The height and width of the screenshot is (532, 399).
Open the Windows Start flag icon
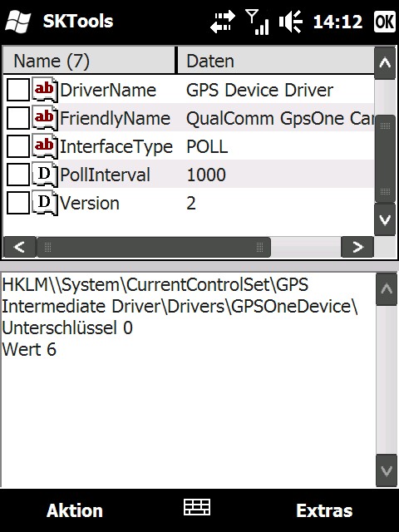click(x=18, y=22)
